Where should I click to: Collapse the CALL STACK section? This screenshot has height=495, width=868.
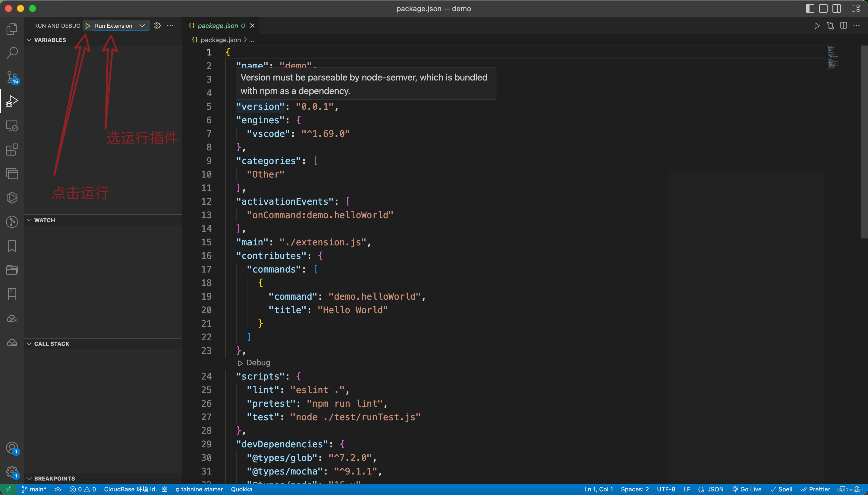[51, 344]
